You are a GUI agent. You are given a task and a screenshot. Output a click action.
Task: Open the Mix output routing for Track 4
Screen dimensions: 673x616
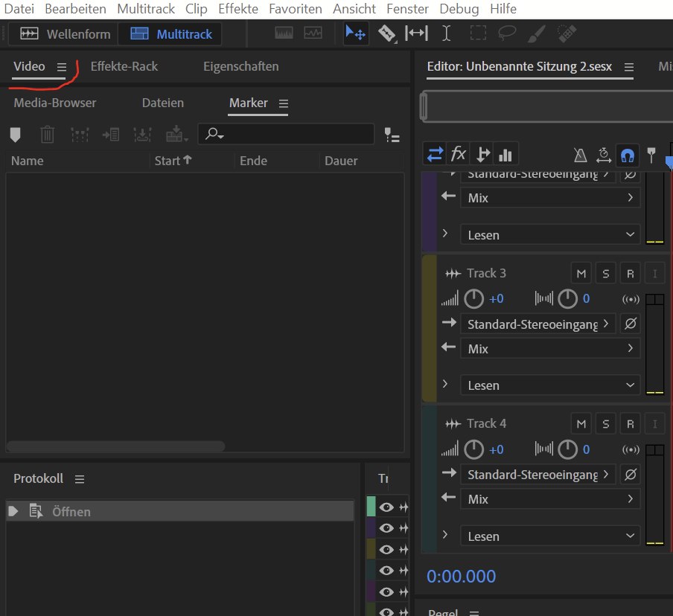(x=549, y=498)
